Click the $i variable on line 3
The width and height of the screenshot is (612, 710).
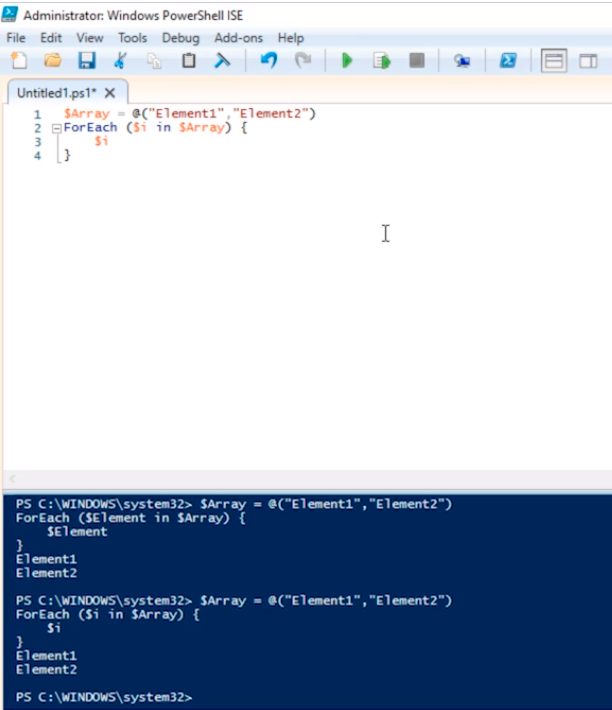101,141
